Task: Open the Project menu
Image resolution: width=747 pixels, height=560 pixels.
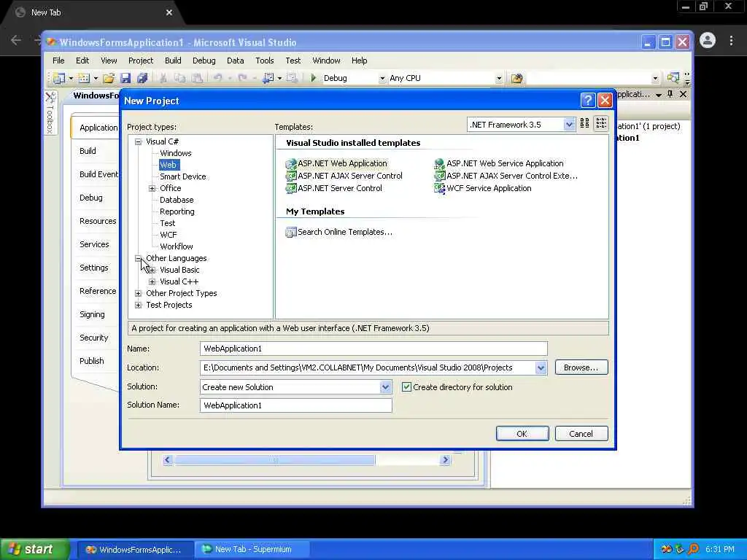Action: 141,61
